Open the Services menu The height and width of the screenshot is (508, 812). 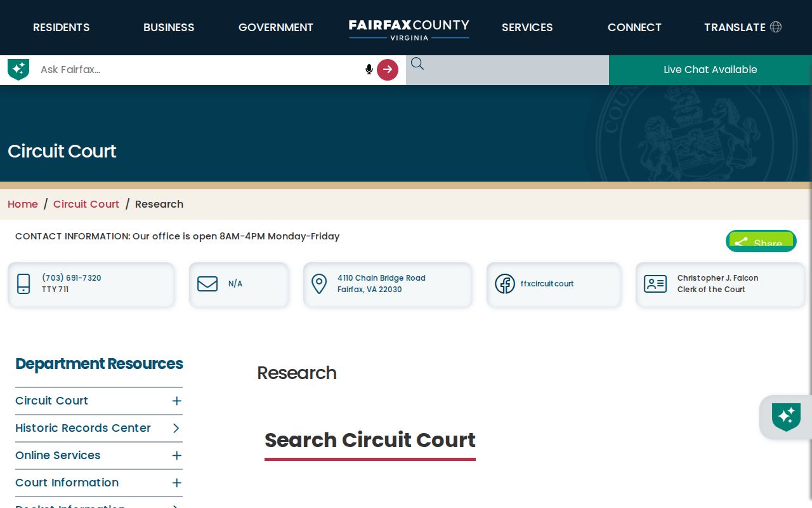click(x=527, y=27)
